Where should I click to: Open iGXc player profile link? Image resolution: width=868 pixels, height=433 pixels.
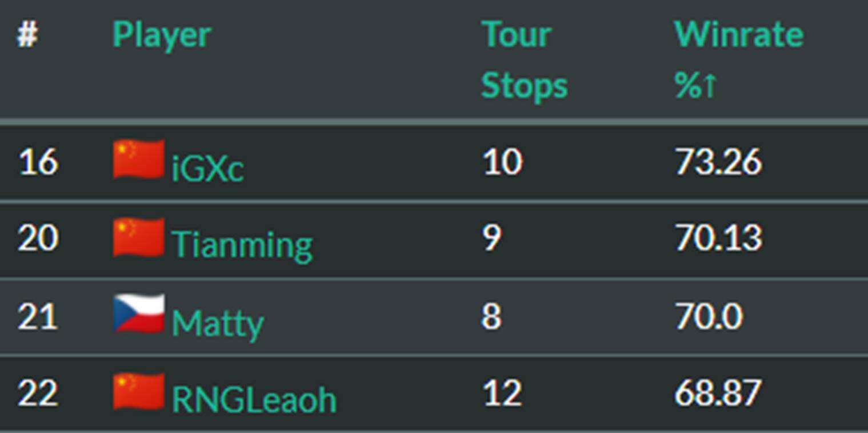tap(208, 168)
